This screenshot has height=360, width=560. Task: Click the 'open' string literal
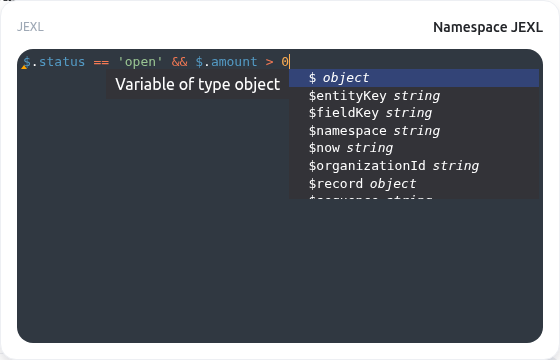point(140,62)
